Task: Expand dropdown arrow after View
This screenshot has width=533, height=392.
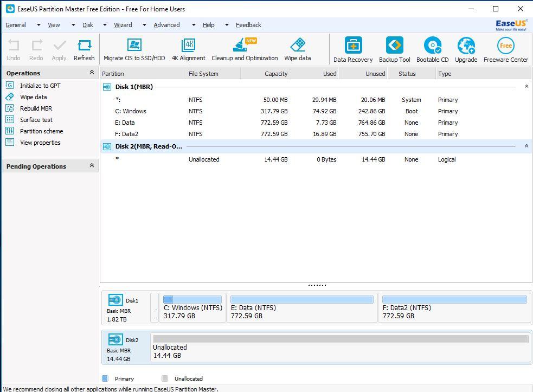Action: tap(73, 25)
